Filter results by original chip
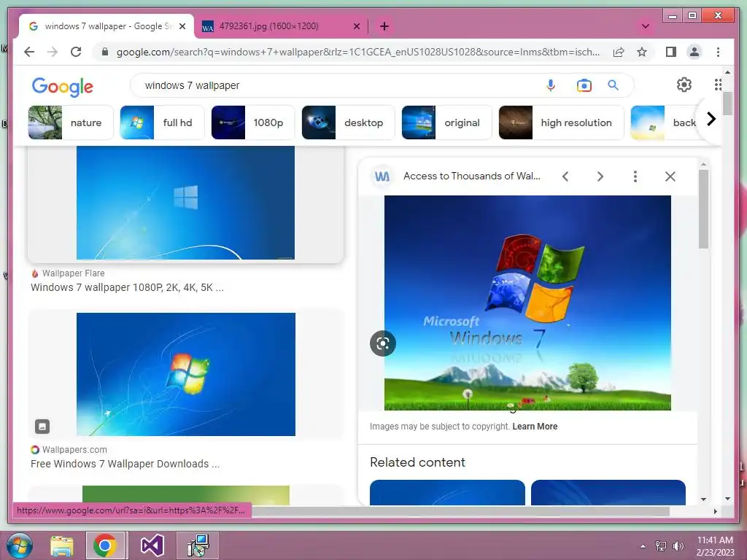This screenshot has width=747, height=560. tap(446, 122)
